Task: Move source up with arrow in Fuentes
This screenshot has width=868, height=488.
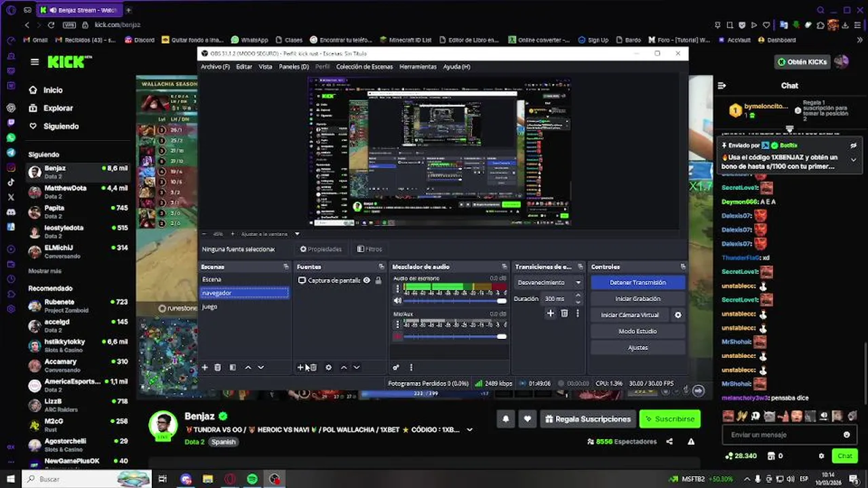Action: click(344, 367)
